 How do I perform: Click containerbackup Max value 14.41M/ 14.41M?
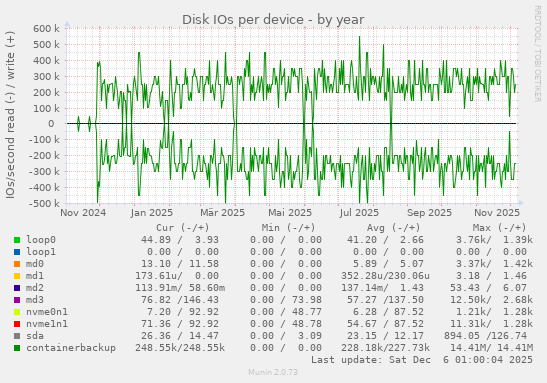(x=491, y=348)
